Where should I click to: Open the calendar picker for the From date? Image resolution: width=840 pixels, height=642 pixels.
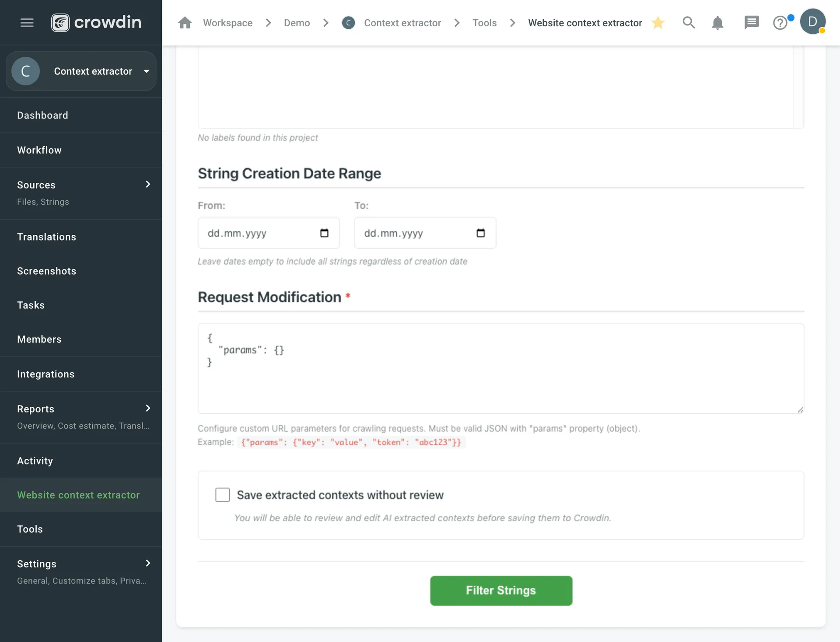[324, 233]
